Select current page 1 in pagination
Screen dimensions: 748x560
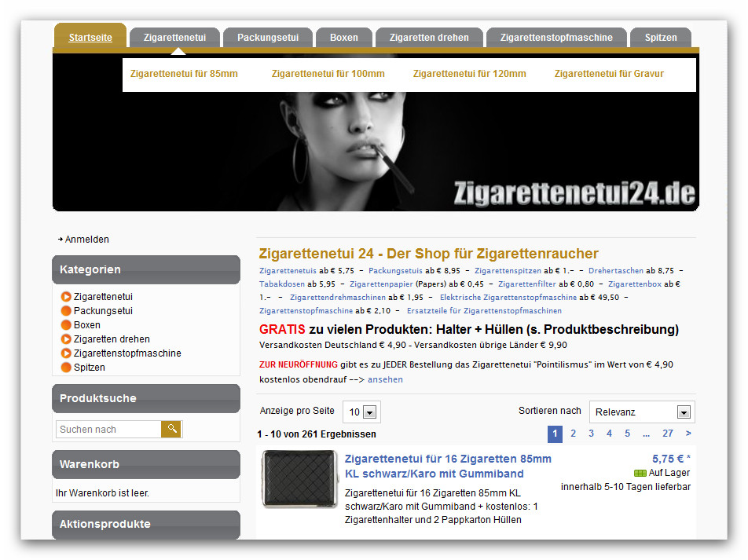point(555,434)
